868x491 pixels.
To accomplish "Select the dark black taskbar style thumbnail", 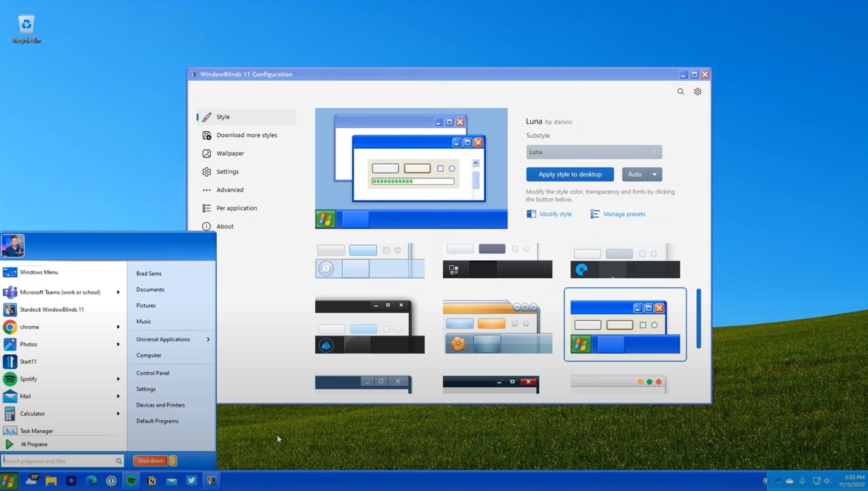I will [497, 259].
